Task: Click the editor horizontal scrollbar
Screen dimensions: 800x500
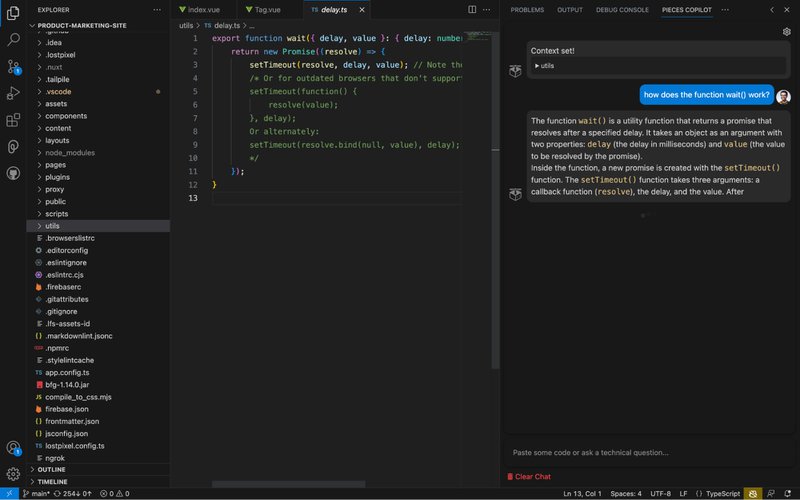Action: click(x=289, y=484)
